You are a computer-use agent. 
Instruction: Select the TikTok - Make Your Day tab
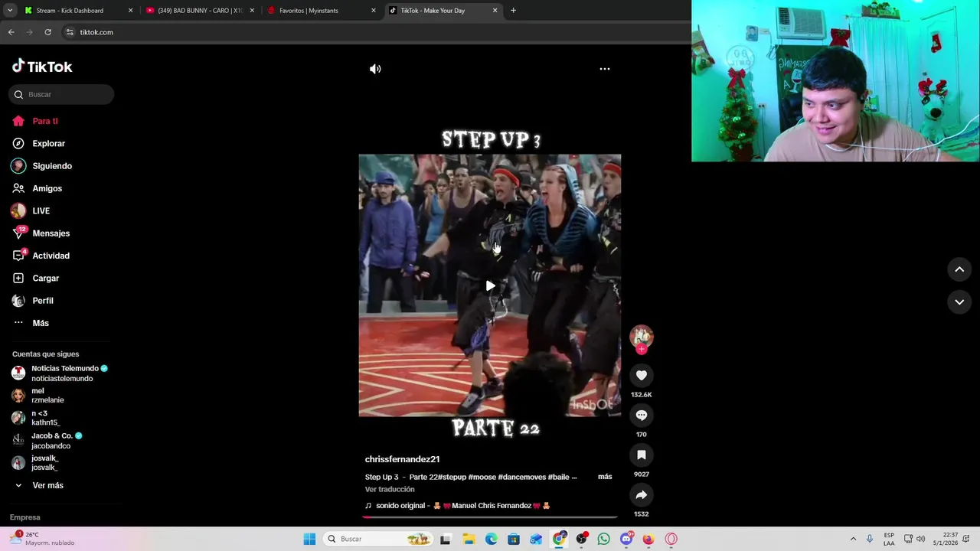(443, 11)
